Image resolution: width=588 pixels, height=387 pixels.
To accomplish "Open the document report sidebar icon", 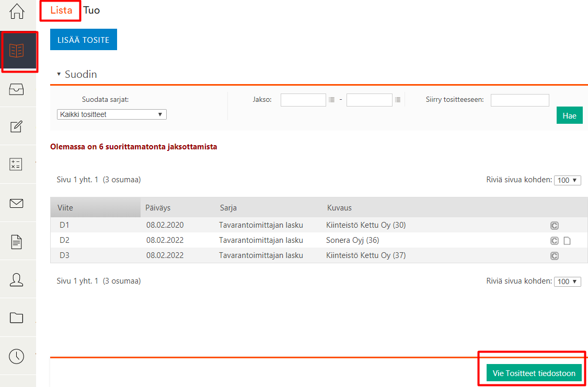I will pos(17,241).
